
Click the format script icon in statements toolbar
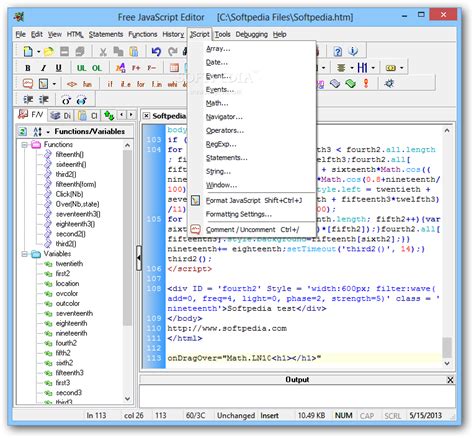coord(44,84)
